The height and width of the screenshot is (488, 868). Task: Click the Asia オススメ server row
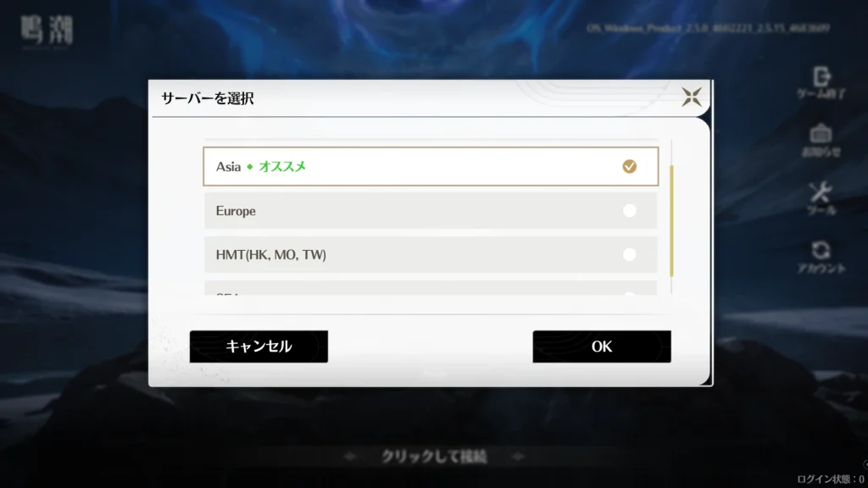click(431, 166)
